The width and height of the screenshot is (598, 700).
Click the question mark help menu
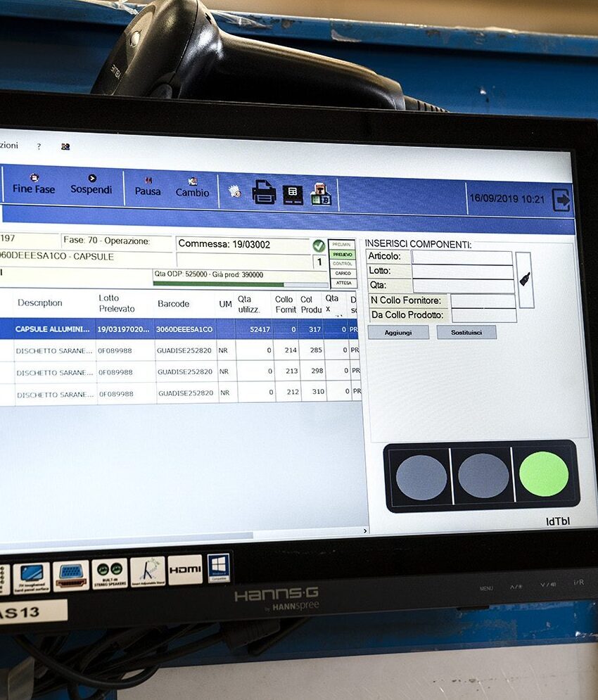pyautogui.click(x=39, y=146)
